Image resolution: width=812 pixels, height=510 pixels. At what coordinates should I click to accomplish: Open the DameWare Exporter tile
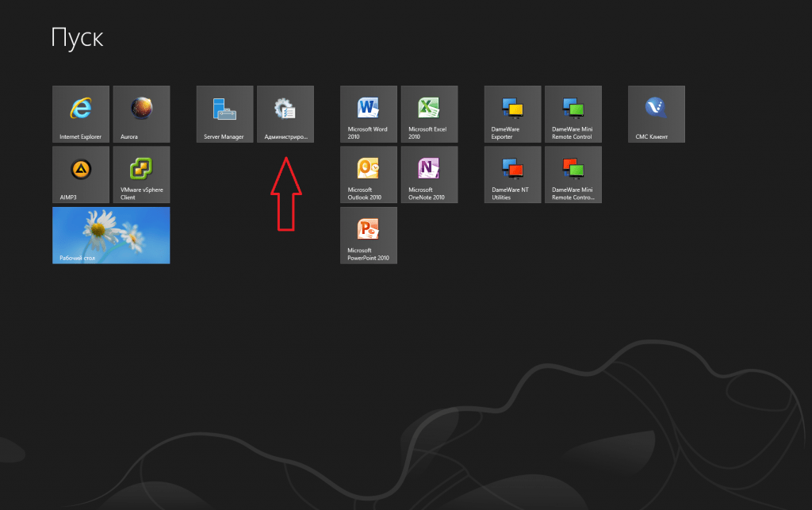click(513, 114)
